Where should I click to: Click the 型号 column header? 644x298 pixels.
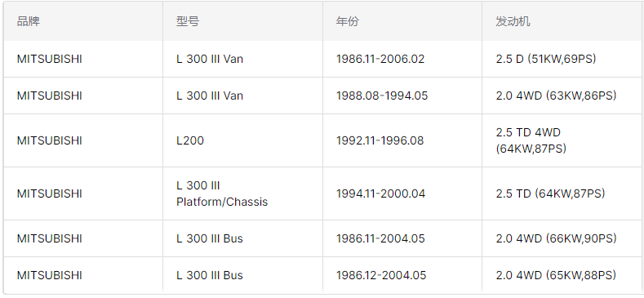188,21
